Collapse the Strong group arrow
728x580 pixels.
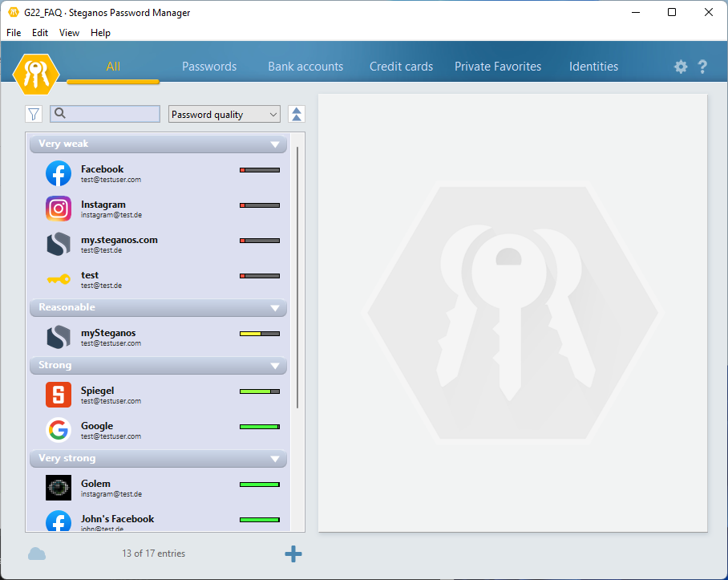[275, 366]
